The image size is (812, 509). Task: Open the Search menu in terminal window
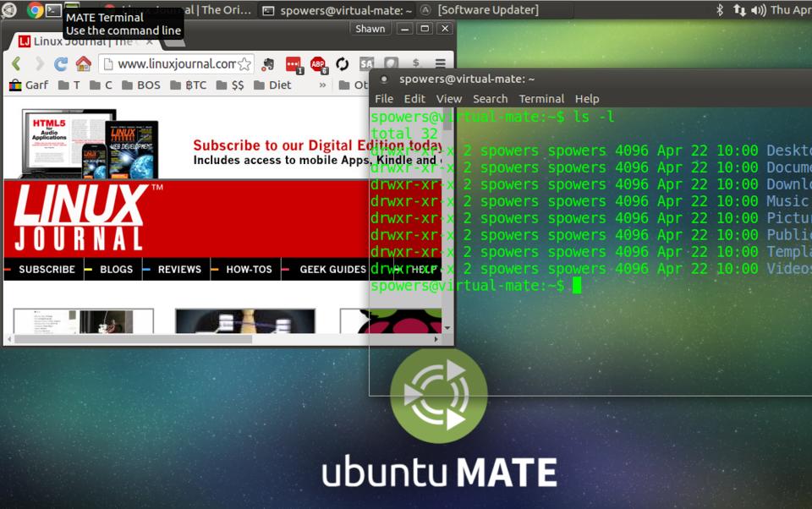tap(490, 99)
